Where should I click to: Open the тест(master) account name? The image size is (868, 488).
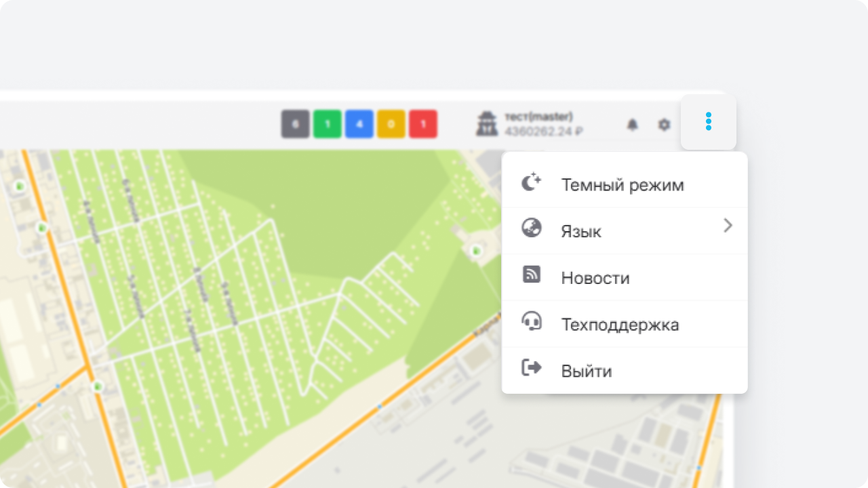click(538, 117)
